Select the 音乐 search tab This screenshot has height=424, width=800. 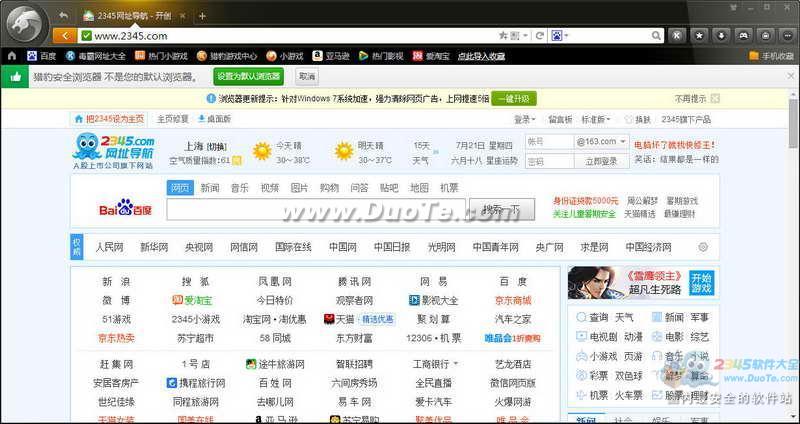pos(239,188)
